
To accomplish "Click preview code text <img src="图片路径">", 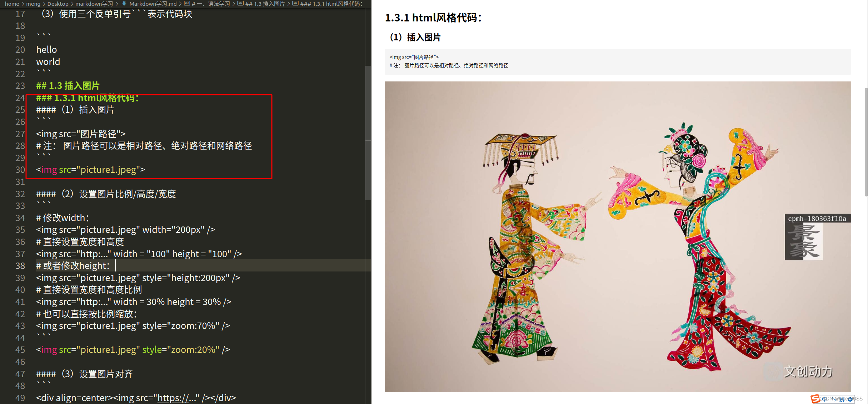I will pos(414,57).
